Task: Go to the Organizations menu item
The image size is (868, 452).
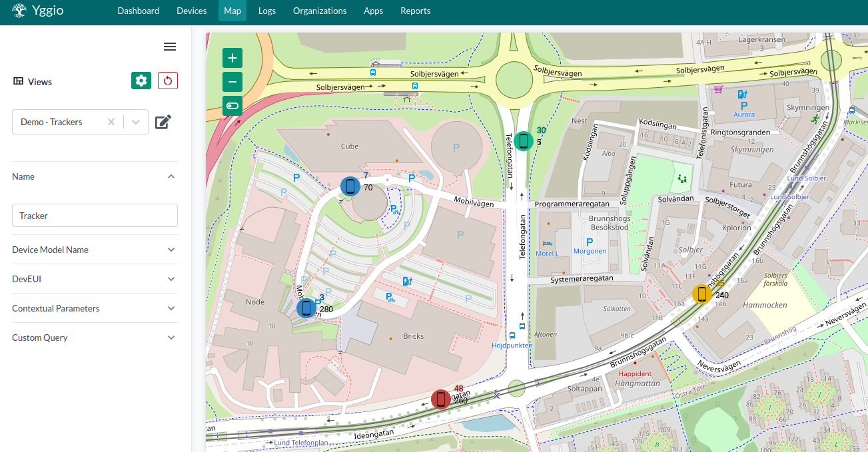Action: (x=320, y=11)
